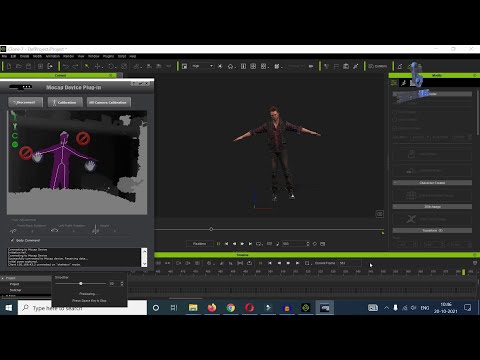The image size is (480, 360).
Task: Choose the Move object tool
Action: [x=98, y=66]
